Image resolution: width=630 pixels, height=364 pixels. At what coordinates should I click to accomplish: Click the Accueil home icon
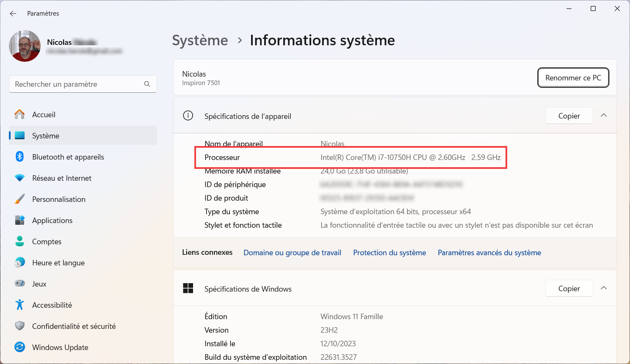pos(19,115)
